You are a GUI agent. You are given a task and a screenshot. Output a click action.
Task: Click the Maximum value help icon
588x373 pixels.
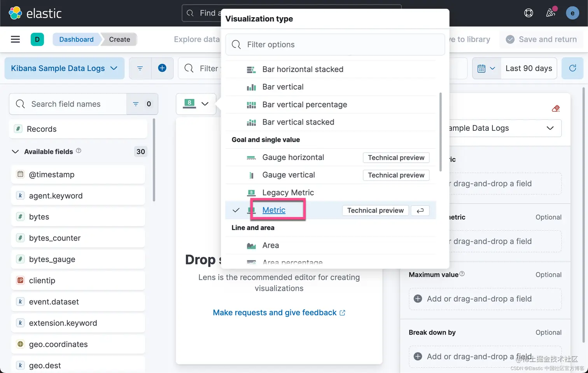pos(462,274)
